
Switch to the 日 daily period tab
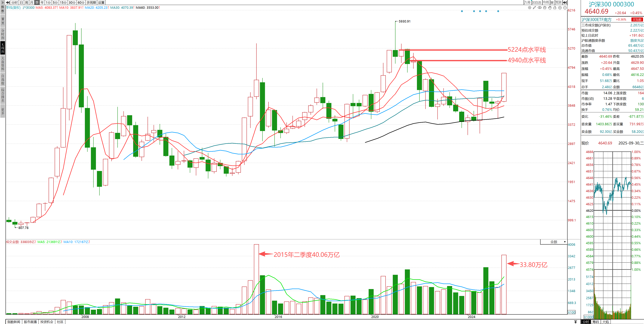[x=21, y=3]
